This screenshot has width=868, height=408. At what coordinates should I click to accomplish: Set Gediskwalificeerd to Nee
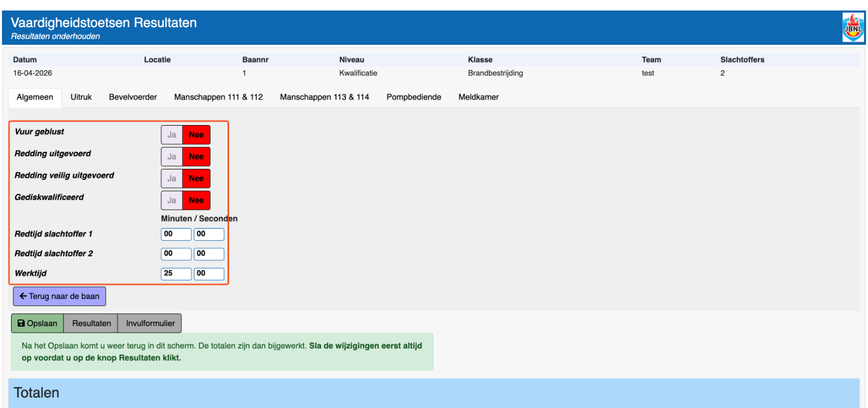pyautogui.click(x=197, y=200)
